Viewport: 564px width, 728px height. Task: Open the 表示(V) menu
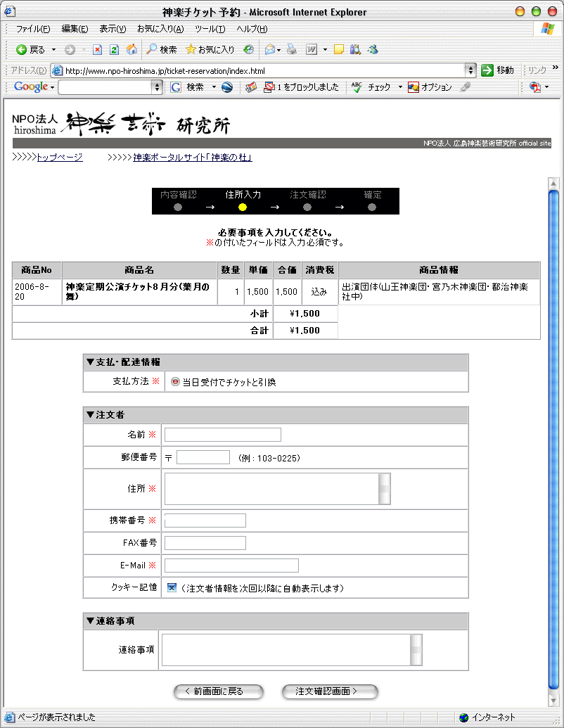pos(113,29)
